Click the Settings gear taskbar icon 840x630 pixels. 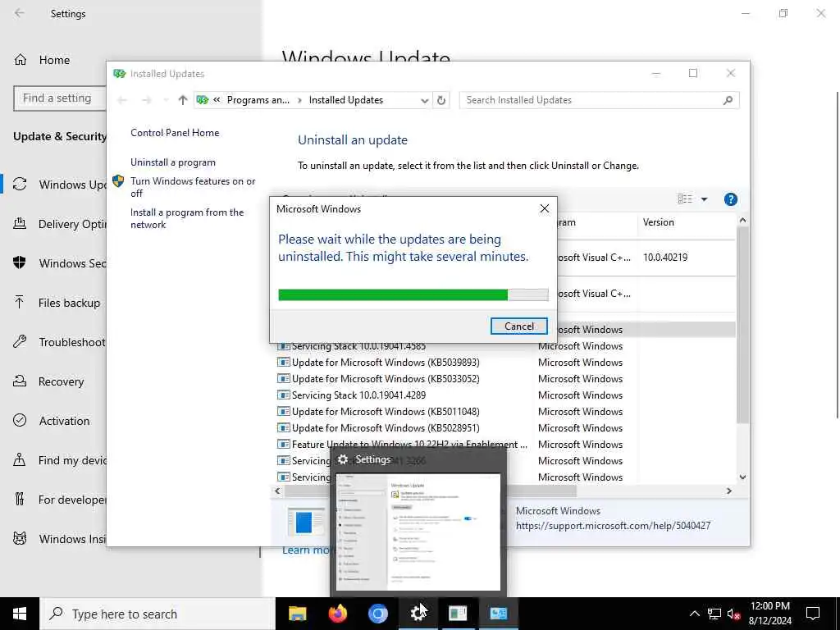tap(418, 614)
